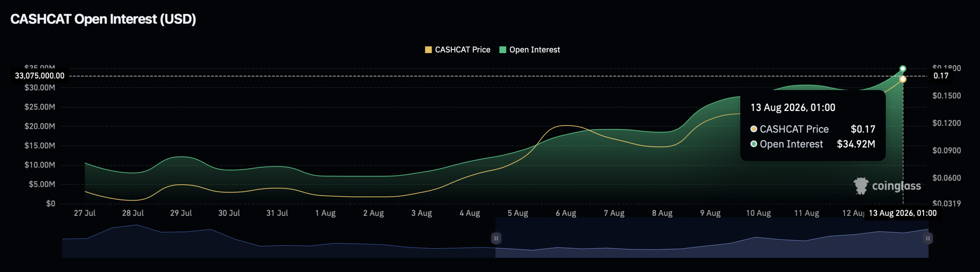Click the 5 Aug date label

tap(518, 213)
